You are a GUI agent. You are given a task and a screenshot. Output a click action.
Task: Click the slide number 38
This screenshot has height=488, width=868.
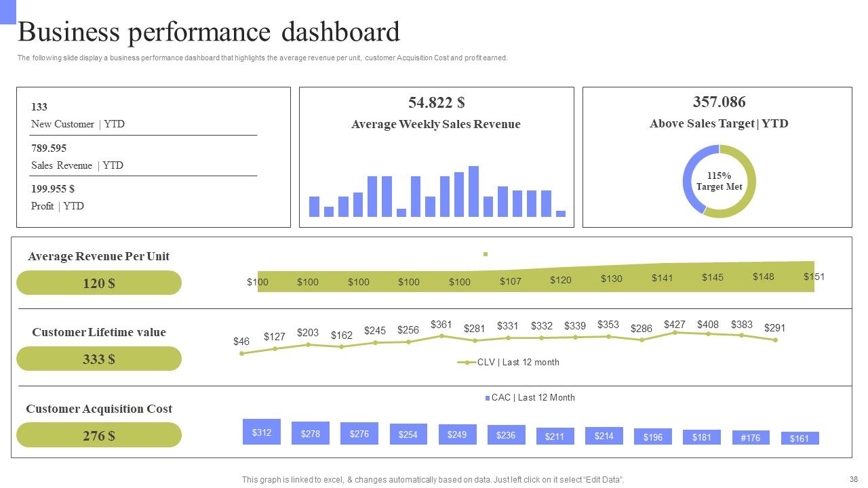coord(853,479)
